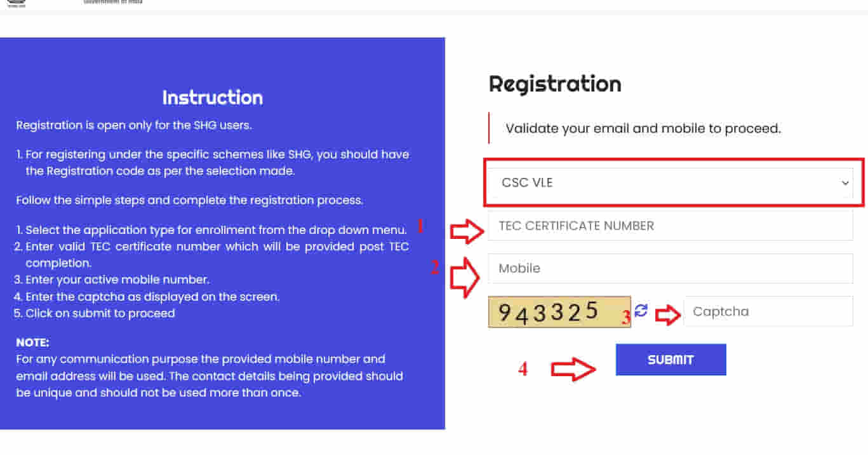
Task: Click the Instruction panel title
Action: [x=213, y=97]
